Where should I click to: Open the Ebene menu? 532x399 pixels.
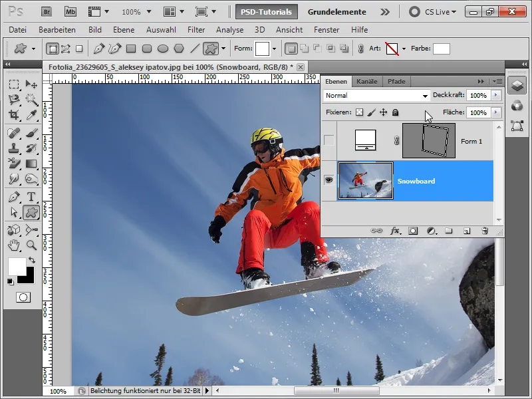(x=124, y=30)
